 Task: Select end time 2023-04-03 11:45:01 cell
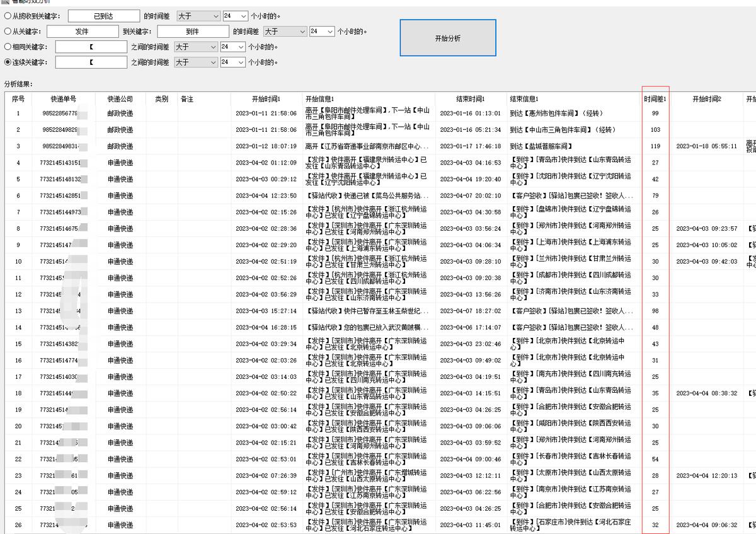point(470,525)
